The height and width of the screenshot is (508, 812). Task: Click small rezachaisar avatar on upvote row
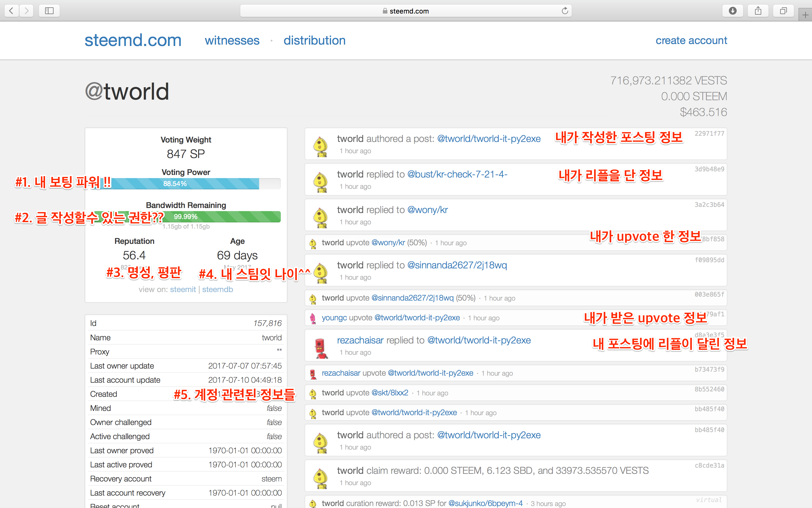[313, 374]
